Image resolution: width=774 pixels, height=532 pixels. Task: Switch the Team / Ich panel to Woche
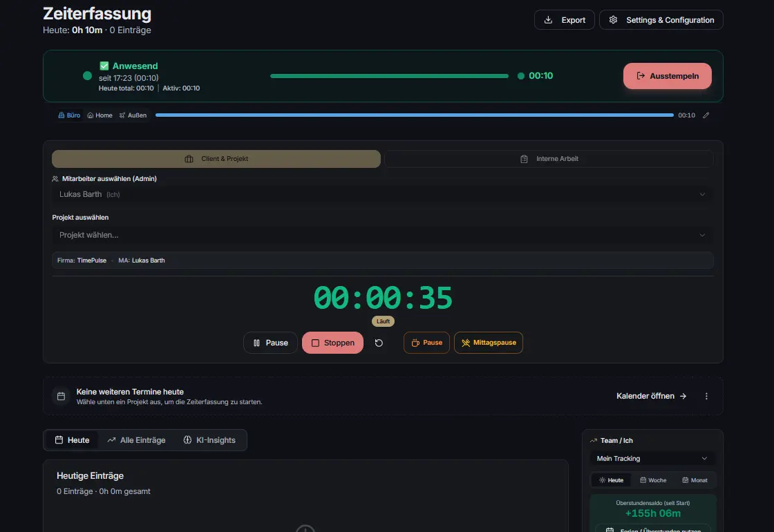click(653, 480)
